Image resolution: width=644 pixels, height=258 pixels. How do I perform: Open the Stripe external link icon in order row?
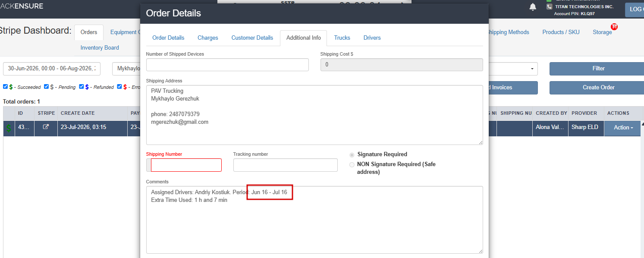point(46,127)
